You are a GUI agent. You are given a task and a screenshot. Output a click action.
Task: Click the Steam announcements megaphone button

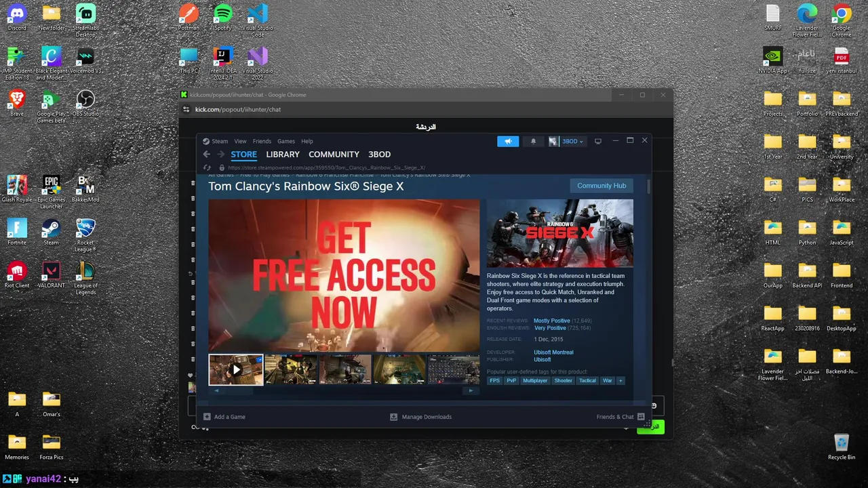(508, 141)
